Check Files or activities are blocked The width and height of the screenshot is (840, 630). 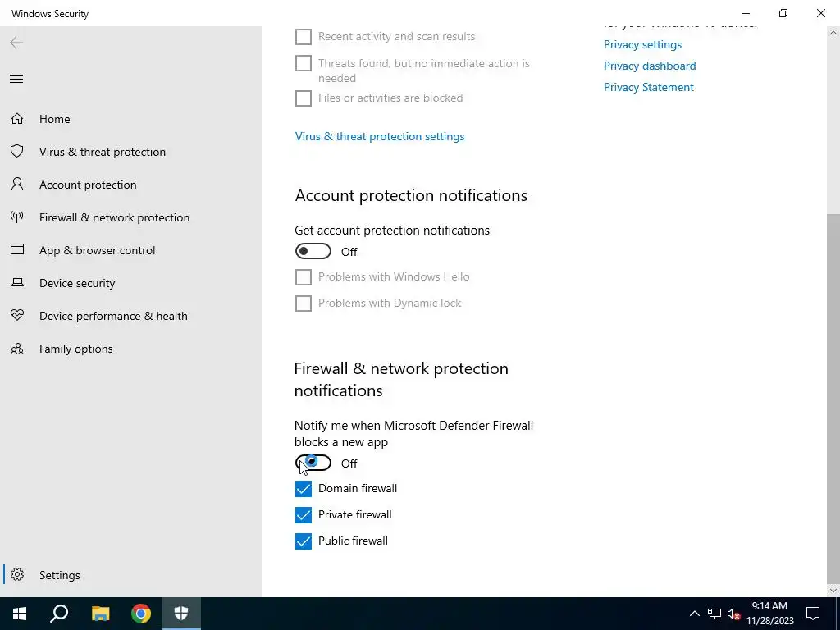coord(304,98)
